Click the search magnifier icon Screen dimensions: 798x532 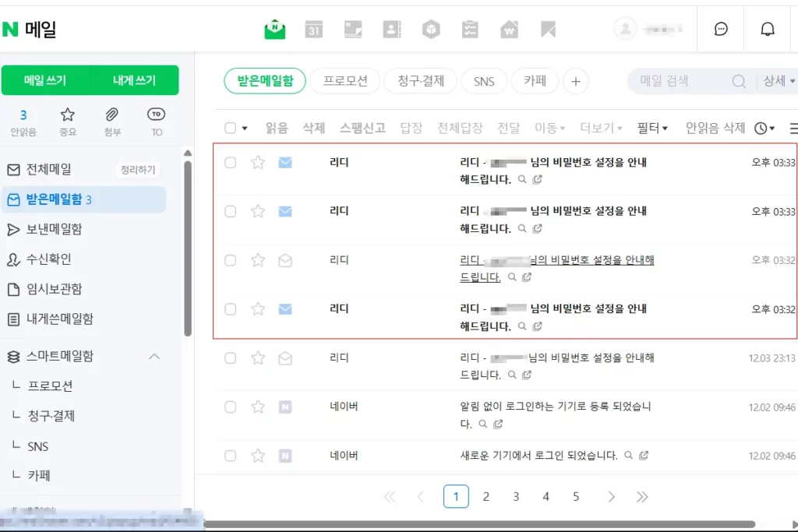pyautogui.click(x=739, y=81)
